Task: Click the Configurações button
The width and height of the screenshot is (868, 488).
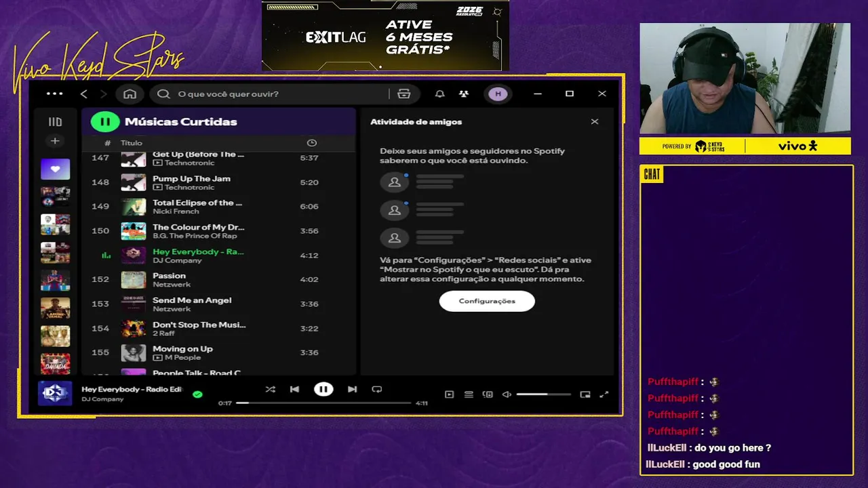Action: [487, 301]
